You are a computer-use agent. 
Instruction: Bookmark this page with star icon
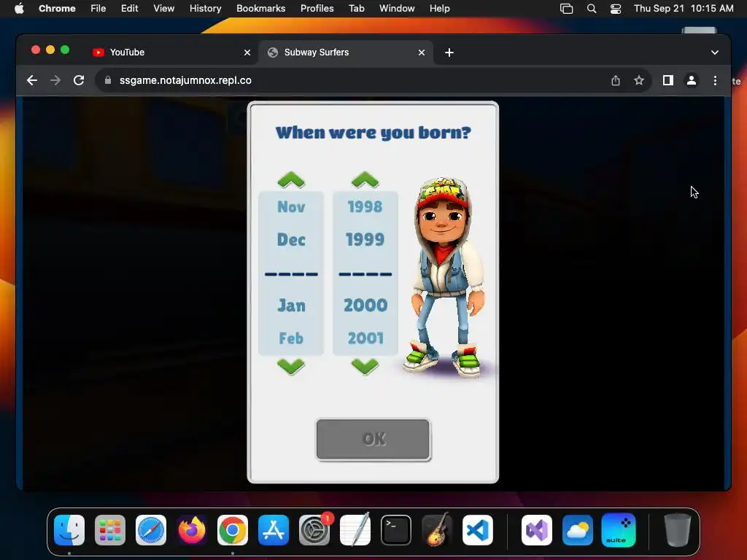639,80
